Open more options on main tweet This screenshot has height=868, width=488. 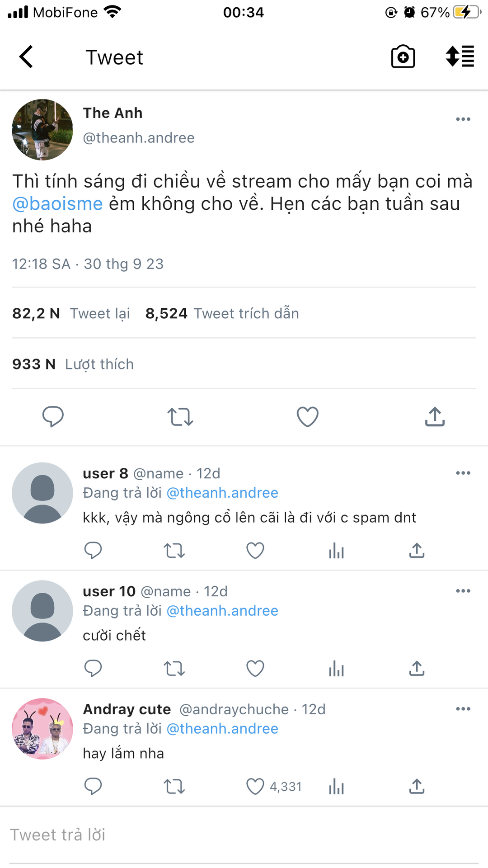pos(463,119)
